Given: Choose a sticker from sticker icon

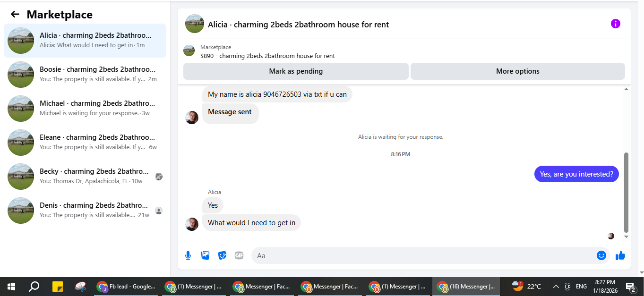Looking at the screenshot, I should [x=222, y=255].
